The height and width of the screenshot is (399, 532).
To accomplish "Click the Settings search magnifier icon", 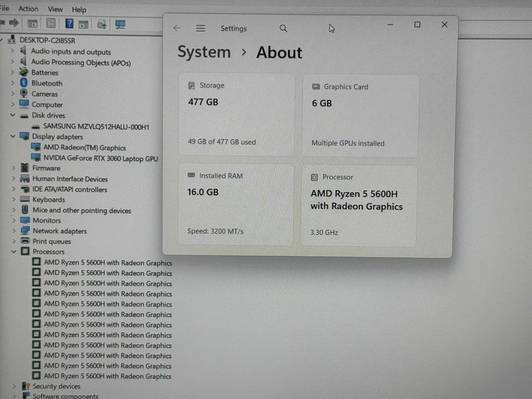I will click(x=283, y=28).
